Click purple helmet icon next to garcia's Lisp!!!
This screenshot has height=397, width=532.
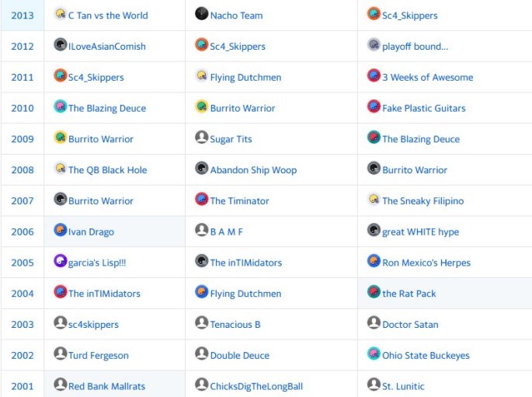pos(60,261)
